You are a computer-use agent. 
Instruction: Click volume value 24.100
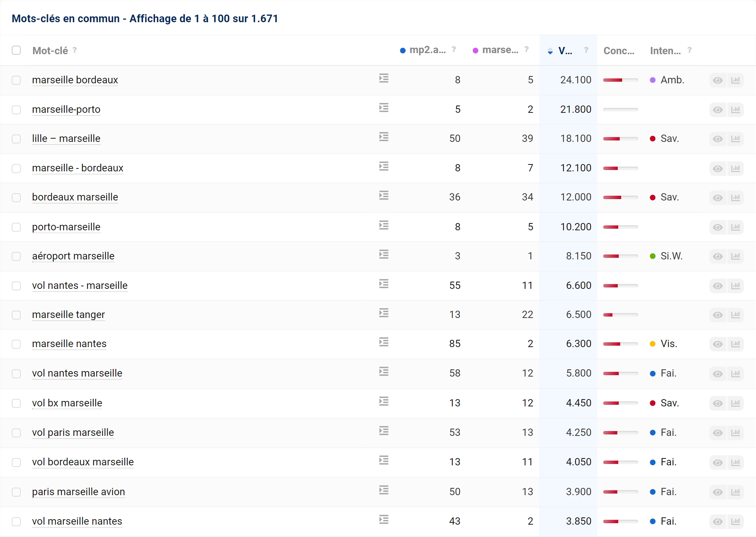pos(576,80)
